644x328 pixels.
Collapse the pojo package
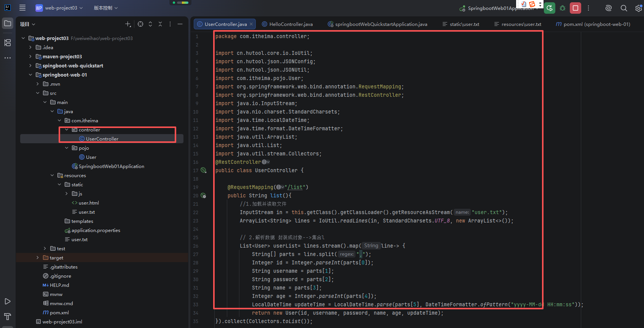point(67,148)
